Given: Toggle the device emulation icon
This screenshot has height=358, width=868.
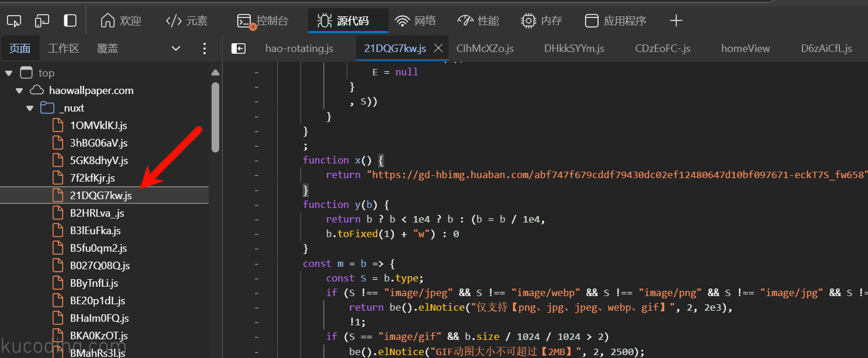Looking at the screenshot, I should [42, 21].
